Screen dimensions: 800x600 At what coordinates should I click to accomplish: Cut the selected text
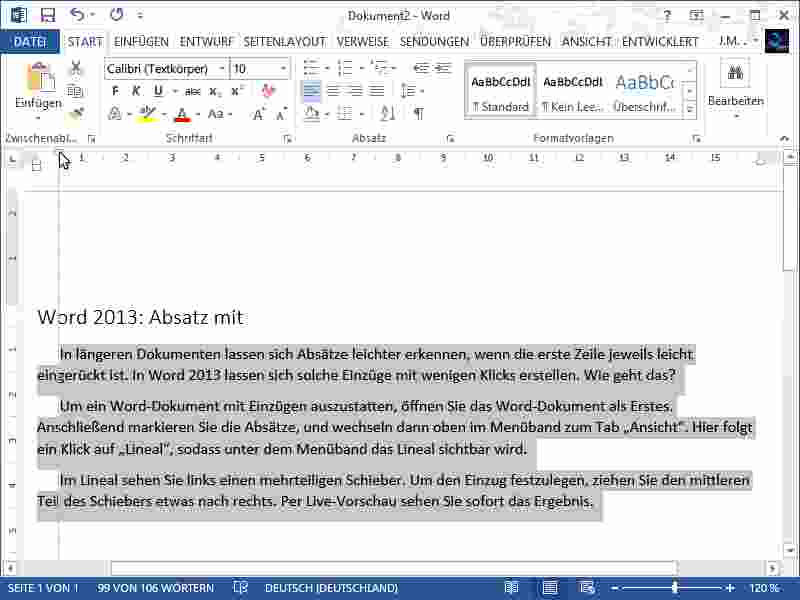(76, 67)
